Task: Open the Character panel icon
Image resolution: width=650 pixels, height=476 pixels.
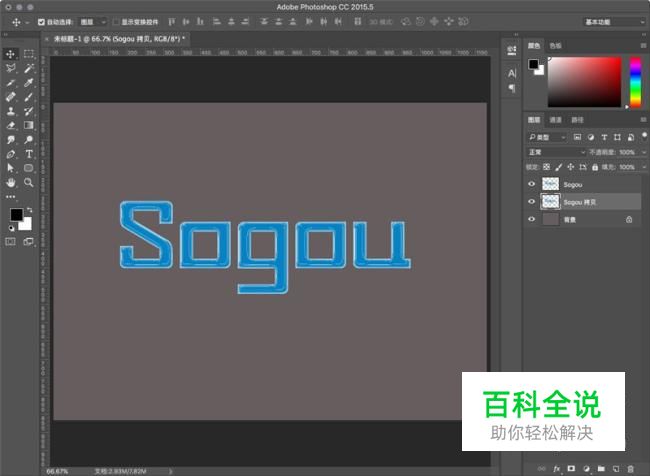Action: [x=512, y=74]
